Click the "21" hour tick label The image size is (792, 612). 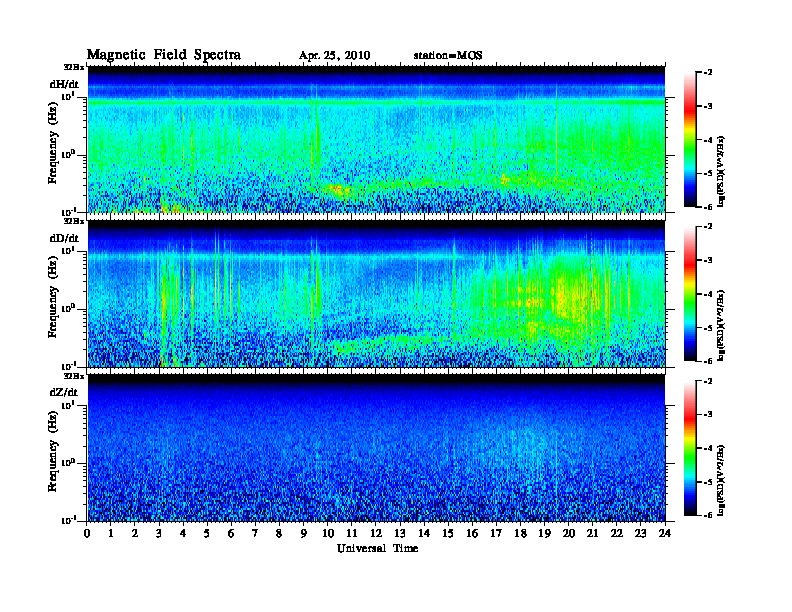(x=592, y=534)
